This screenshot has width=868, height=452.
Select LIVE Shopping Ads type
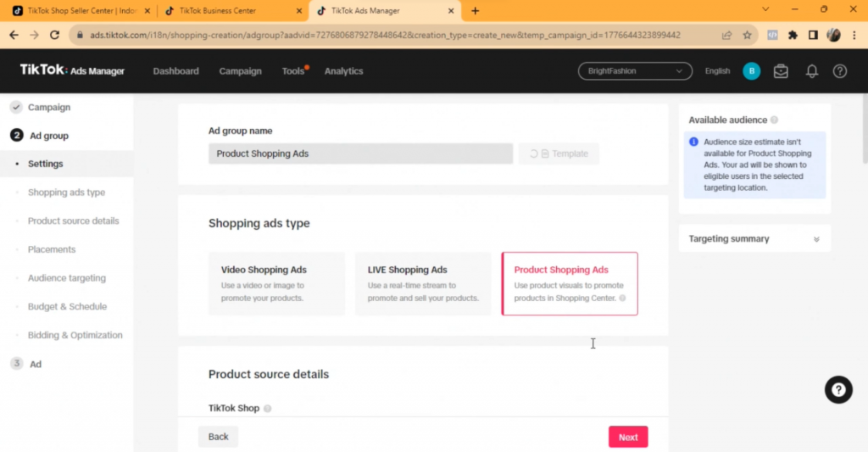coord(423,283)
